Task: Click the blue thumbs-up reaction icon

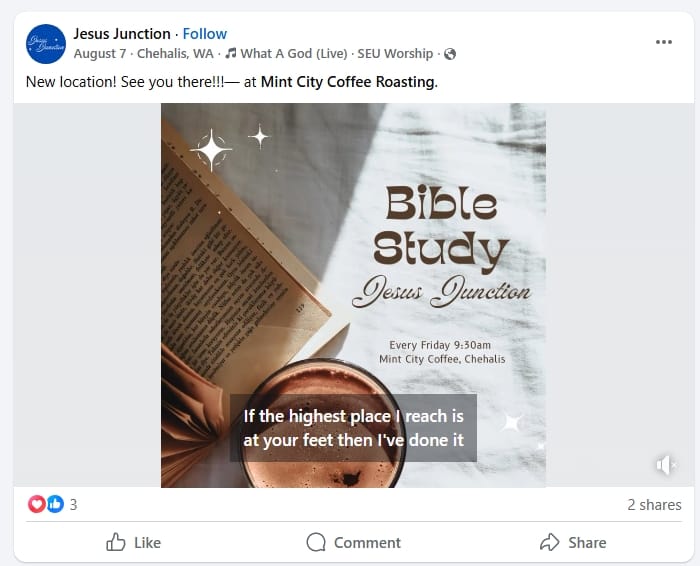Action: click(x=54, y=504)
